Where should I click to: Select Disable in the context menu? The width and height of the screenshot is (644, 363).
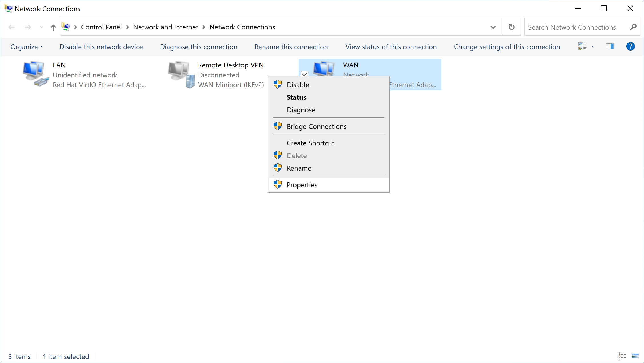point(298,85)
